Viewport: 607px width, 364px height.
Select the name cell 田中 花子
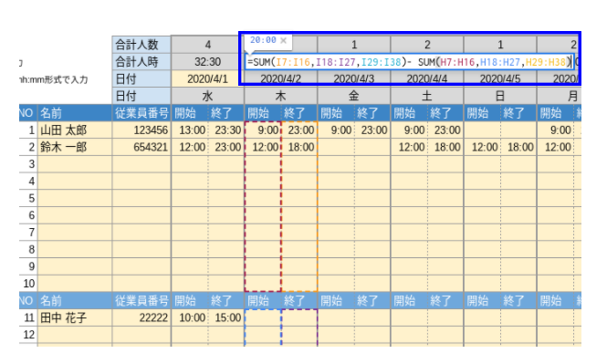[75, 317]
